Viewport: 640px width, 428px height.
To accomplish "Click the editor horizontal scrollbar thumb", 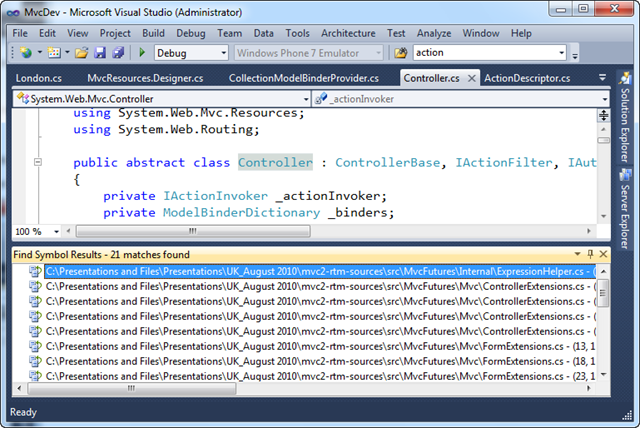I will click(193, 231).
